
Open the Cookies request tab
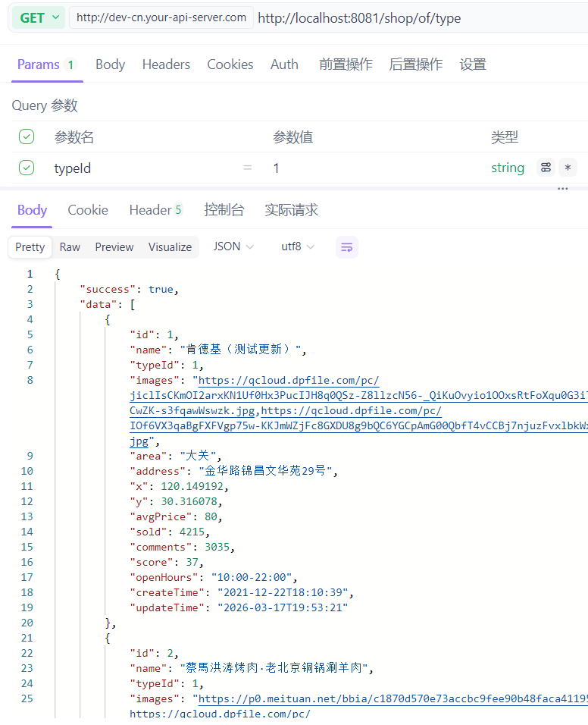click(x=230, y=64)
